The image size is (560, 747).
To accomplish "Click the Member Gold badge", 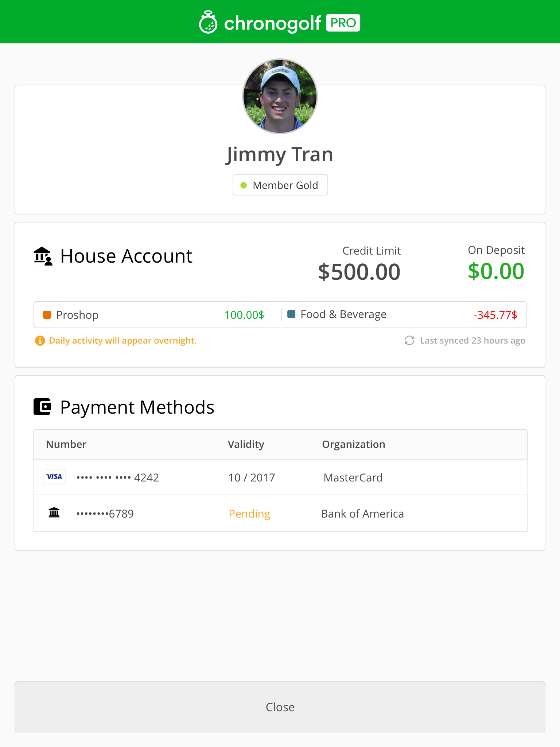I will point(280,185).
